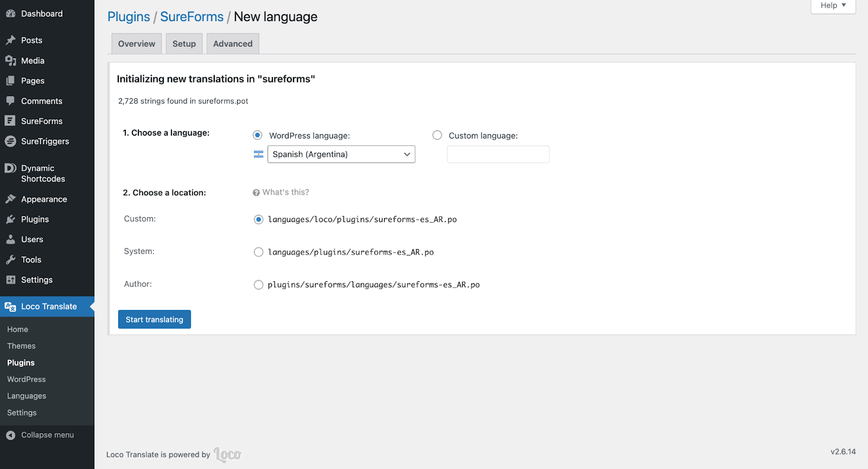Viewport: 868px width, 469px height.
Task: Open the Users menu item
Action: click(x=47, y=239)
